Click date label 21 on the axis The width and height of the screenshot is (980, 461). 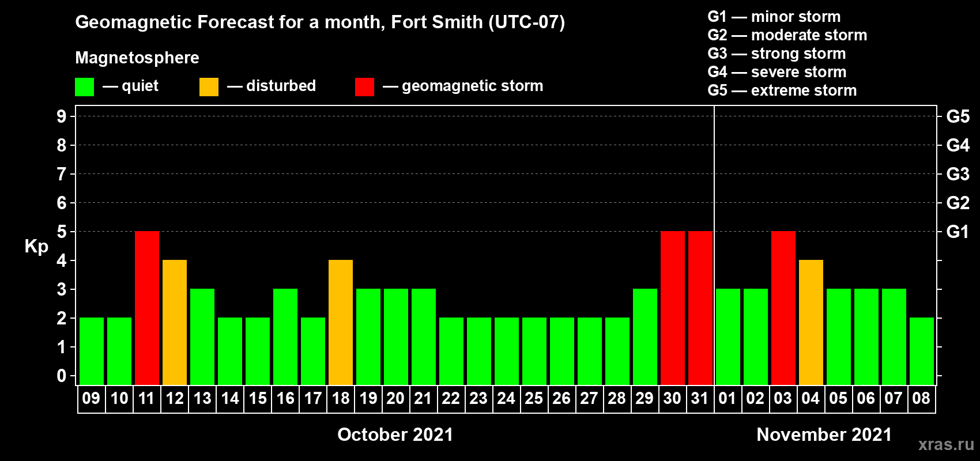(x=423, y=398)
